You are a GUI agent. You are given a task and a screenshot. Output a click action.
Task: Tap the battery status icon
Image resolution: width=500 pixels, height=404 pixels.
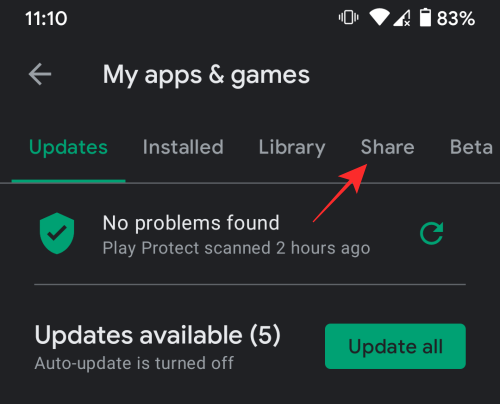point(425,18)
